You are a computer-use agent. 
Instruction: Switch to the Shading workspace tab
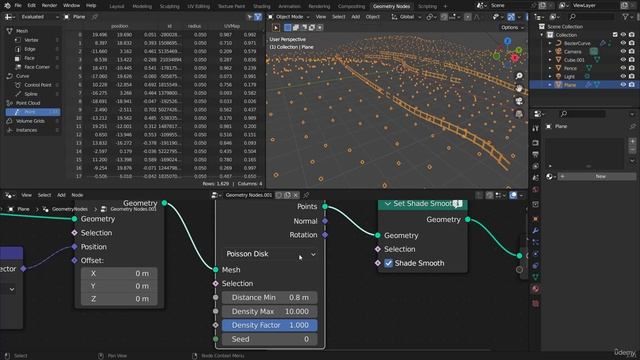click(x=262, y=6)
